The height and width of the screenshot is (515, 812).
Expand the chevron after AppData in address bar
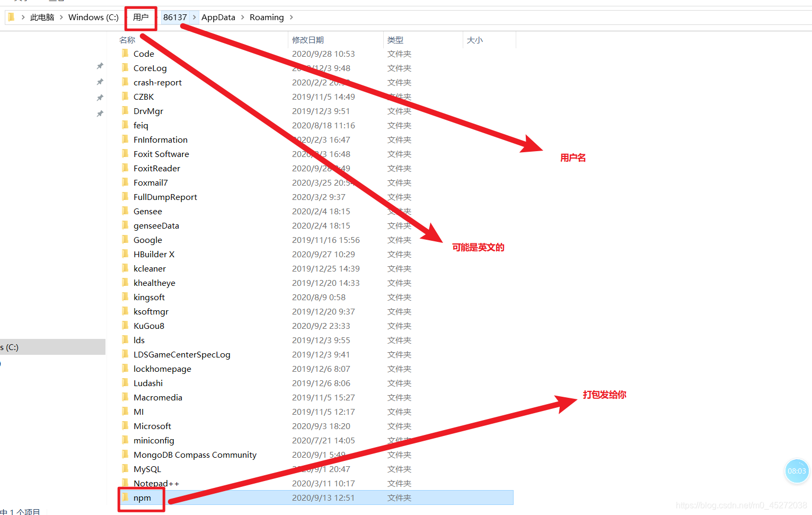click(x=243, y=18)
